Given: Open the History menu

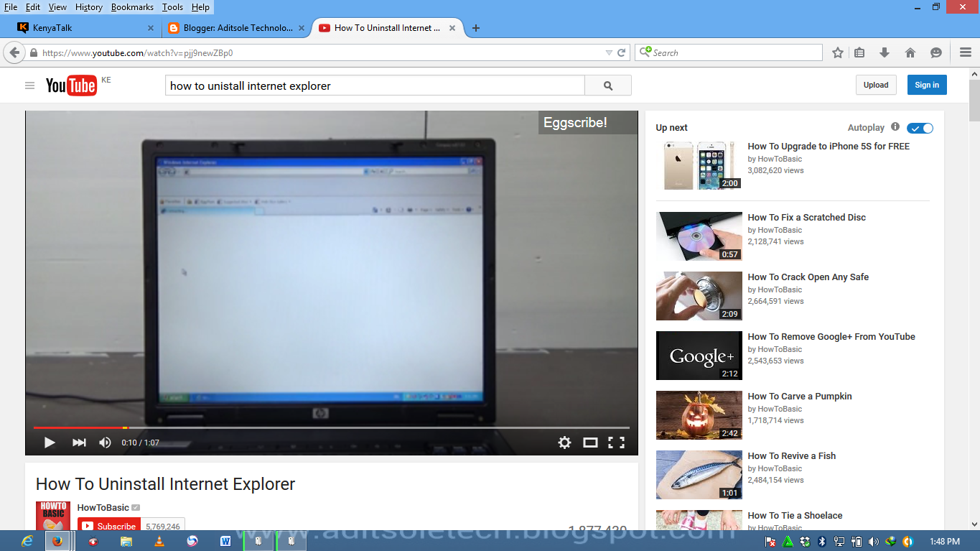Looking at the screenshot, I should (x=89, y=7).
